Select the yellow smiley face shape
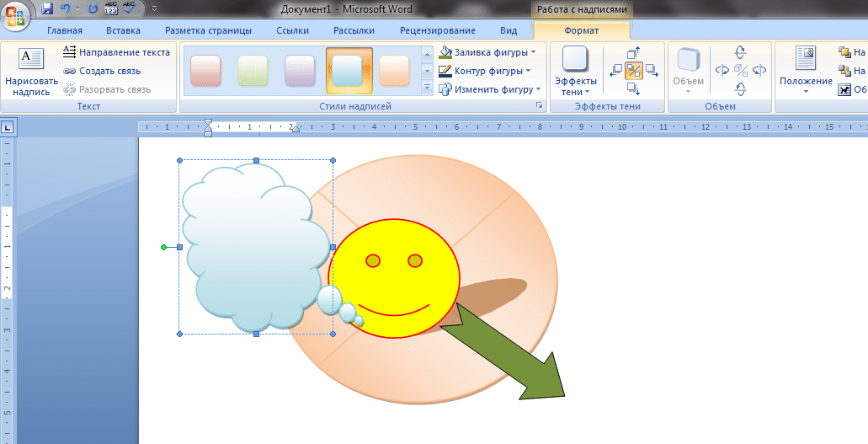Screen dimensions: 868x444 pyautogui.click(x=394, y=278)
